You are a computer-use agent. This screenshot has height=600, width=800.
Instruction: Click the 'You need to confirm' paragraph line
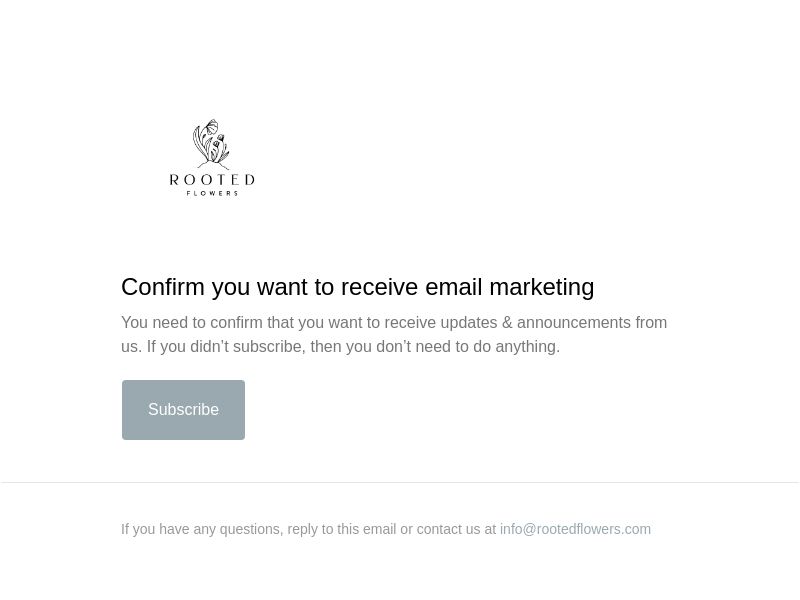pyautogui.click(x=394, y=322)
